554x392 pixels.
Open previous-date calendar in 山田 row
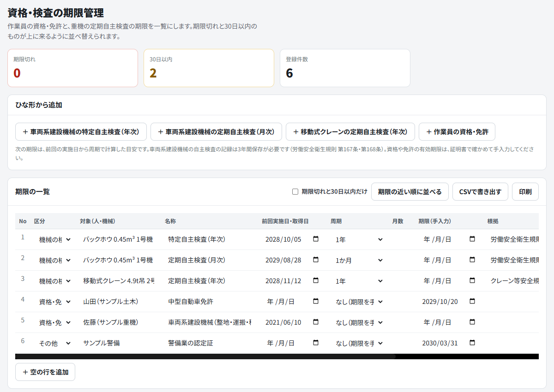point(316,302)
